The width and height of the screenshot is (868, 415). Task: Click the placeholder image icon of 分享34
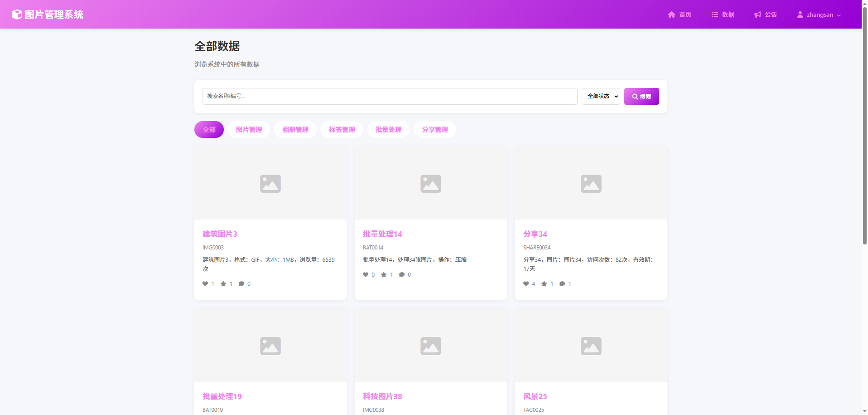click(x=591, y=184)
